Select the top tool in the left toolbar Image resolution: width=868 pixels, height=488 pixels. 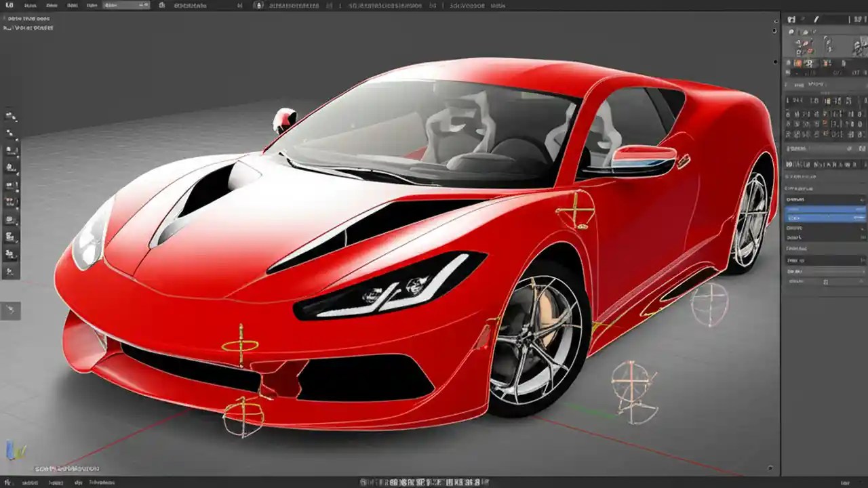coord(11,115)
